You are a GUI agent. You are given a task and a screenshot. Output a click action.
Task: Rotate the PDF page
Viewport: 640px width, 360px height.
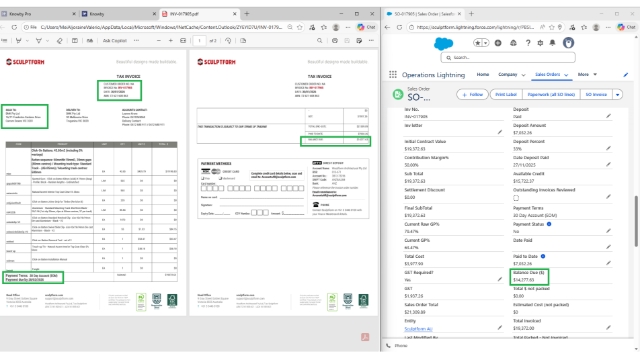tap(228, 41)
